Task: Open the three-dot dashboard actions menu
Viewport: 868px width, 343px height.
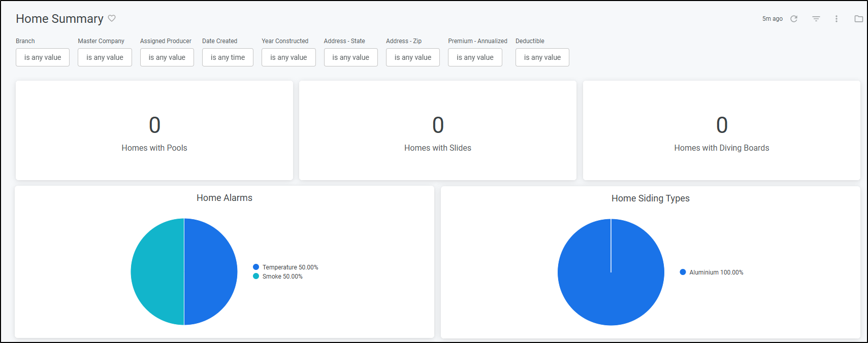Action: click(x=837, y=19)
